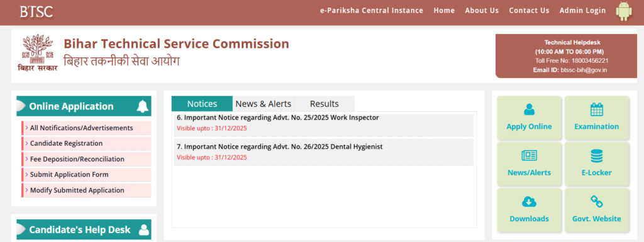Click the bell icon beside Online Application
Image resolution: width=644 pixels, height=242 pixels.
(x=143, y=106)
